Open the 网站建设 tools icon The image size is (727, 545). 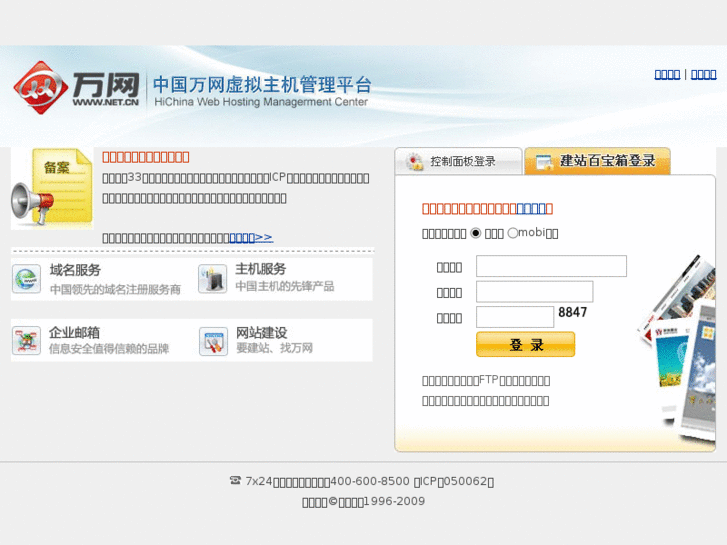click(213, 341)
